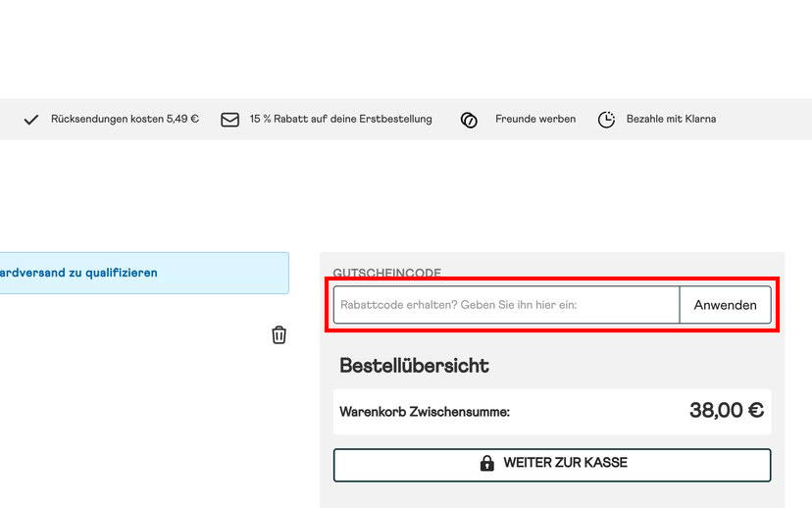Screen dimensions: 812x508
Task: Click the 38,00 € subtotal amount
Action: coord(727,411)
